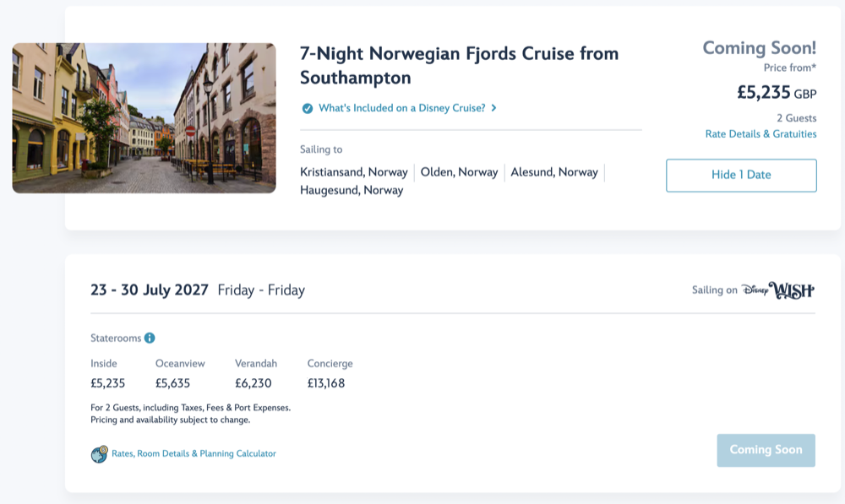
Task: Open Rate Details & Gratuities link
Action: (760, 134)
